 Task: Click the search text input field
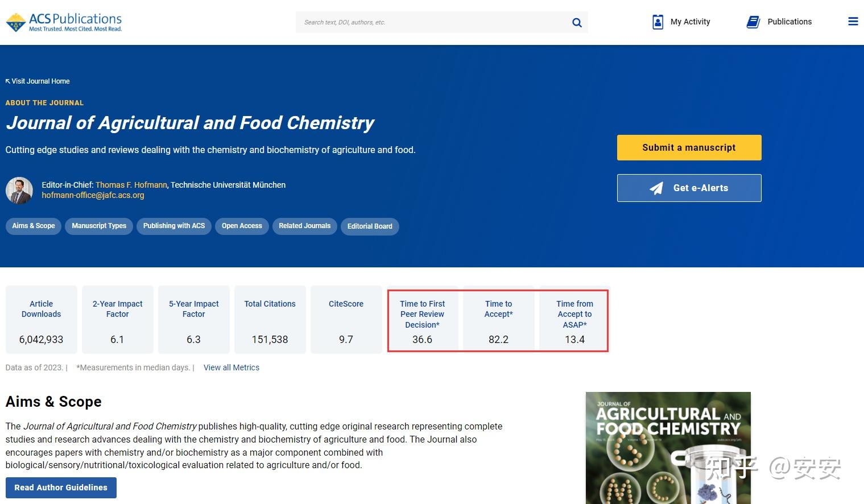click(432, 23)
